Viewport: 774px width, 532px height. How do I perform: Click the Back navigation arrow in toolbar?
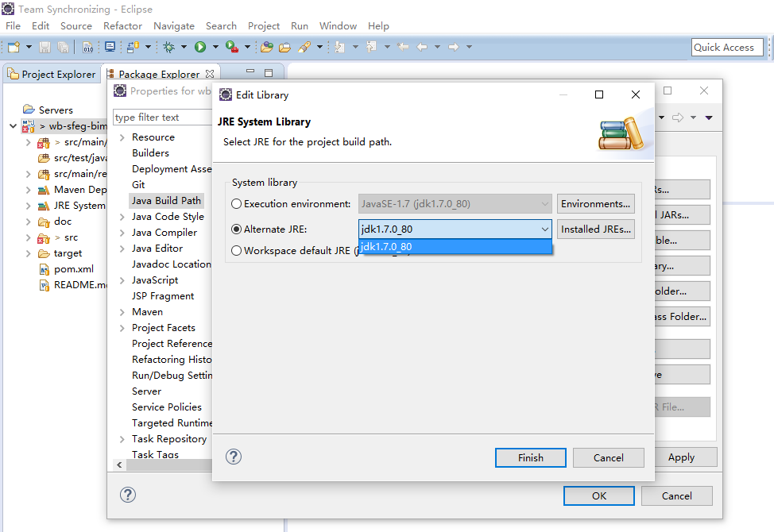click(x=421, y=47)
